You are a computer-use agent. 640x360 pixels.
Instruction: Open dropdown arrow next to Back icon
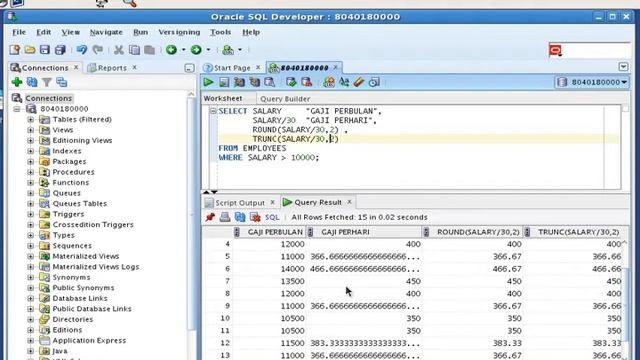click(x=183, y=50)
